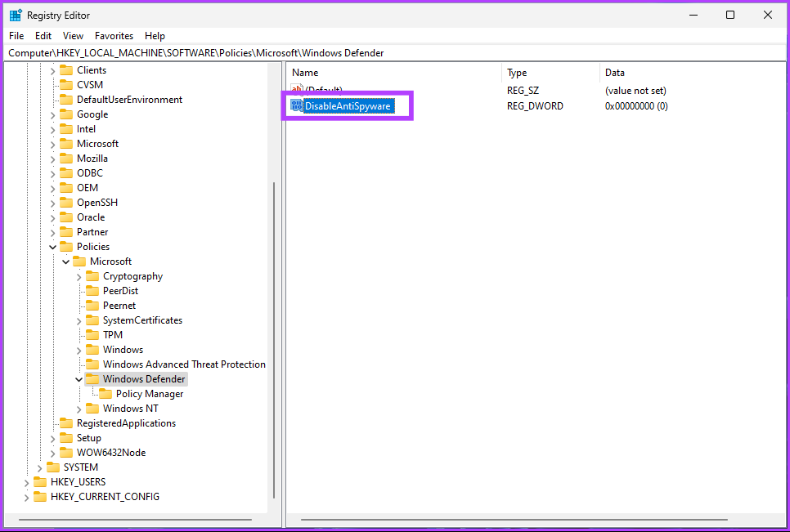Open the File menu
Screen dimensions: 790x532
[x=16, y=36]
